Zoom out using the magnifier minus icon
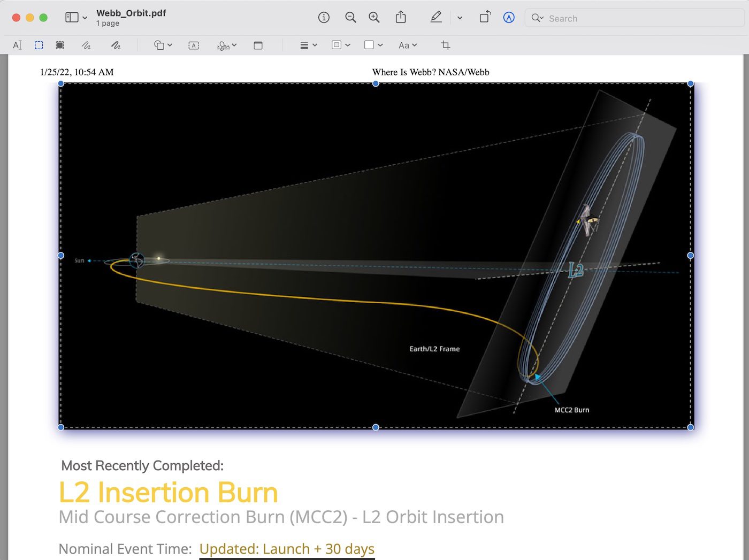Image resolution: width=749 pixels, height=560 pixels. pos(350,18)
